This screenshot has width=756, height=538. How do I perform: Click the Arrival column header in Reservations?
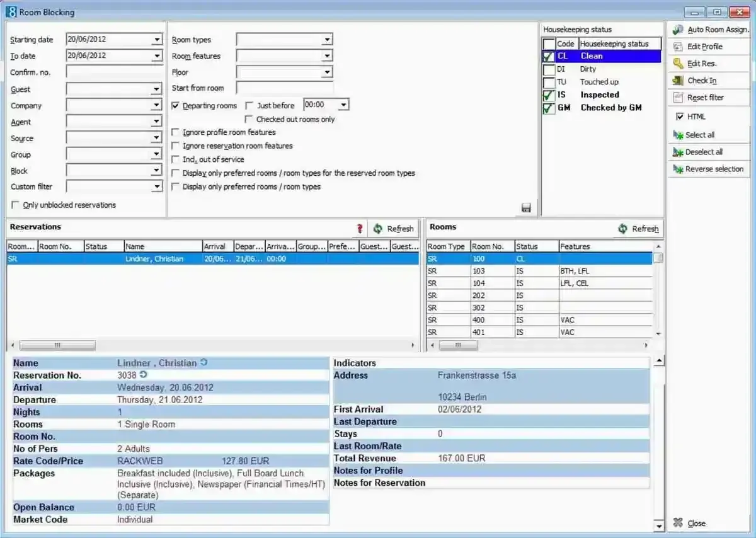click(217, 246)
